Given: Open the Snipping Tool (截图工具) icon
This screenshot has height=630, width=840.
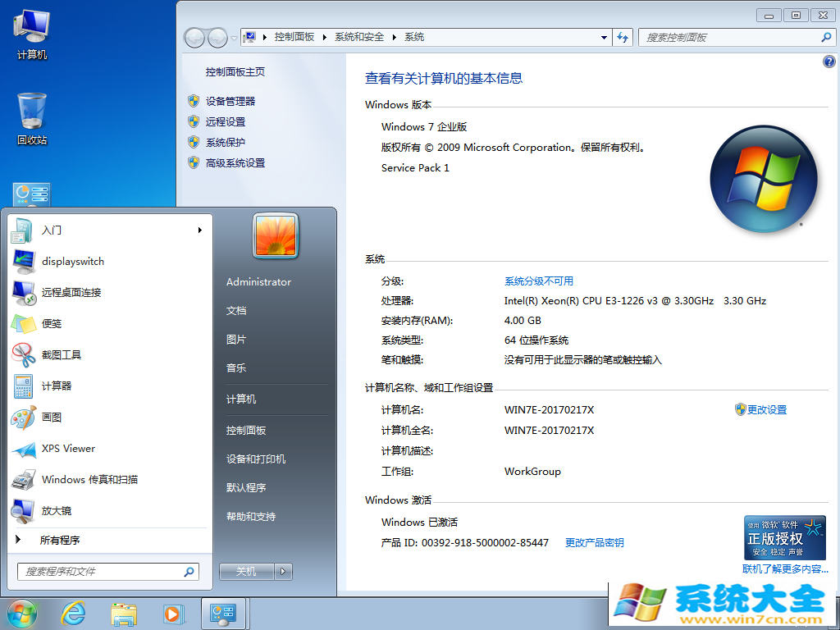Looking at the screenshot, I should (x=23, y=354).
